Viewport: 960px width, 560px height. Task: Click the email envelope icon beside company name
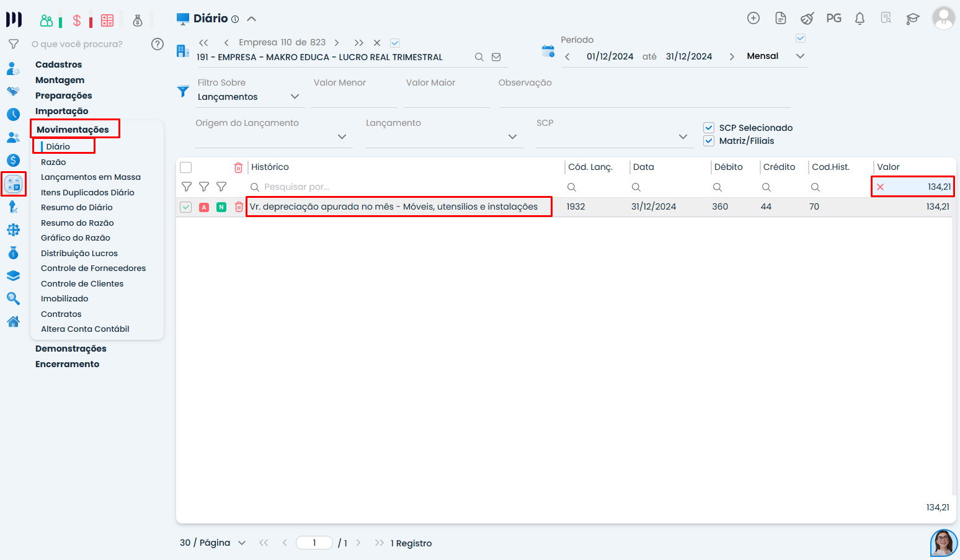(496, 57)
